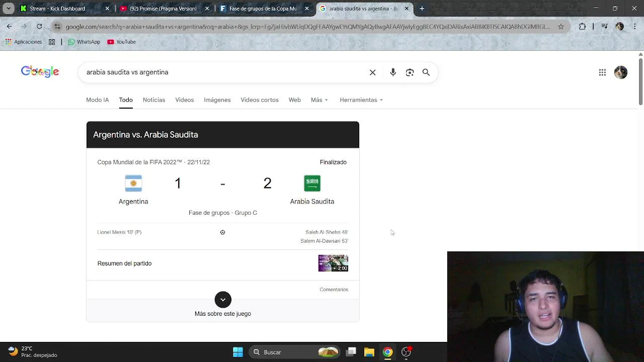
Task: Select the Modo IA search tab
Action: coord(97,100)
